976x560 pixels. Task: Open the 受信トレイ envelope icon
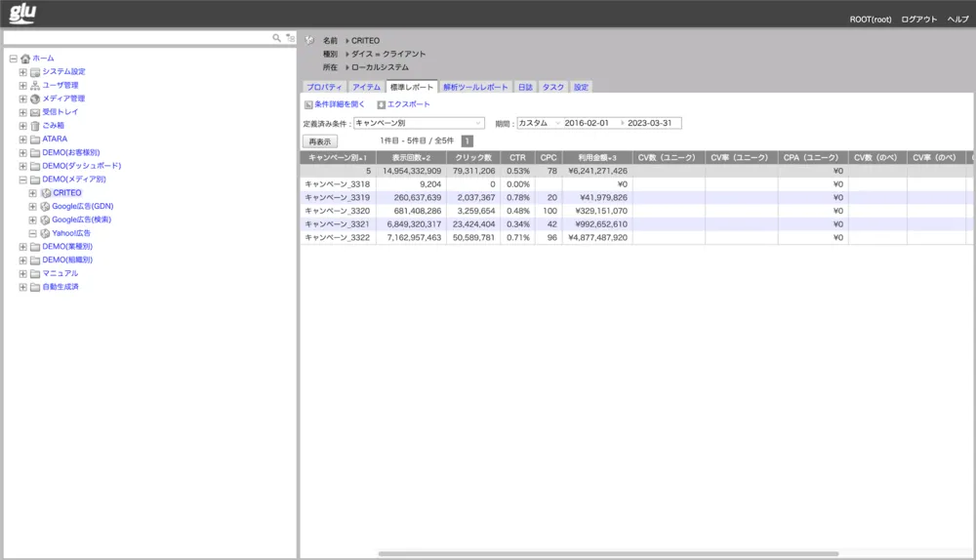point(35,112)
